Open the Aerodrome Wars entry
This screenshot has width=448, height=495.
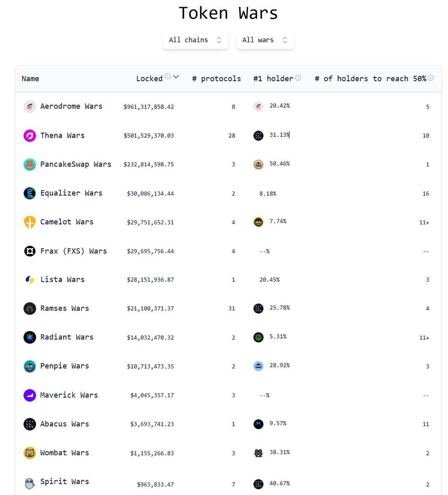(x=71, y=106)
